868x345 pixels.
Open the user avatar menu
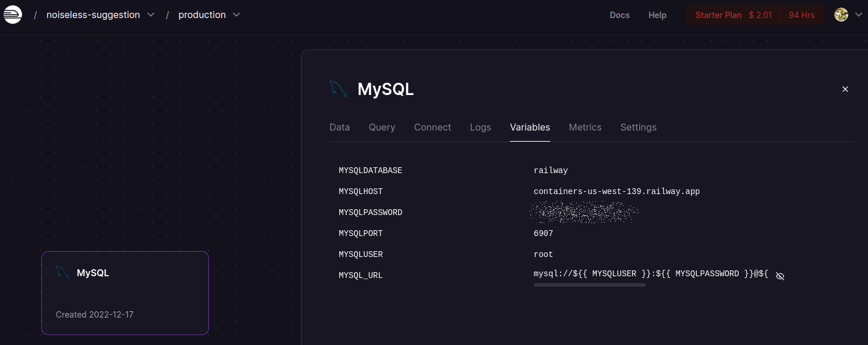[x=841, y=15]
